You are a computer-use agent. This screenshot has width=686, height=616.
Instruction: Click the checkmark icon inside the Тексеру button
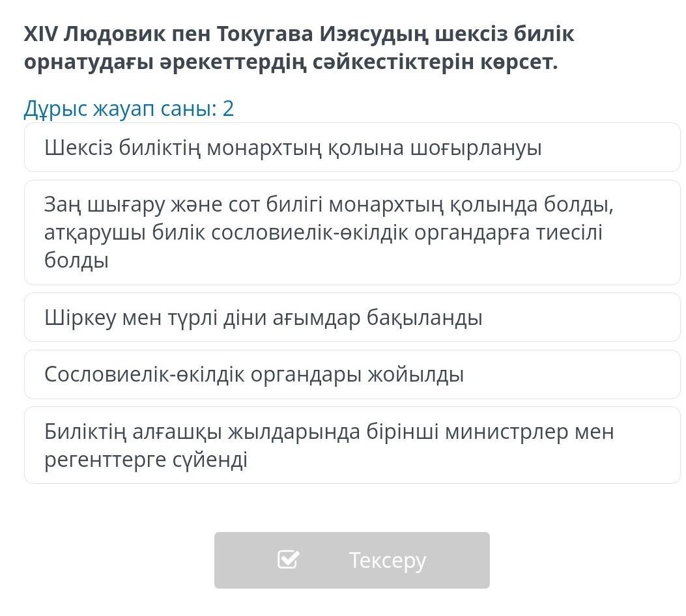[289, 559]
